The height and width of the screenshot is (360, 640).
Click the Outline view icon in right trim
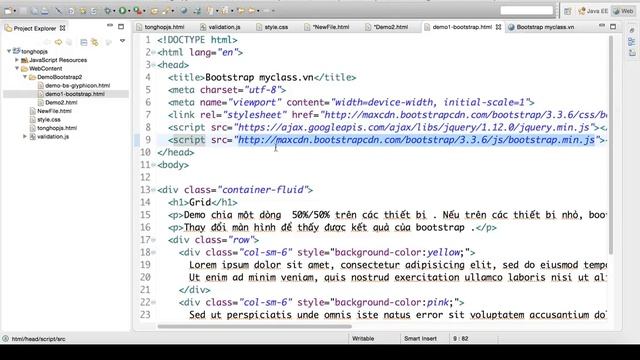click(632, 42)
